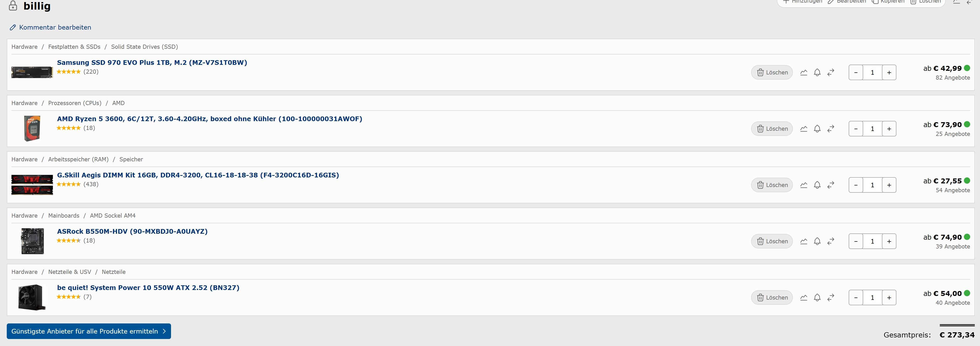Delete G.Skill Aegis RAM from the list
This screenshot has height=346, width=980.
[x=772, y=185]
